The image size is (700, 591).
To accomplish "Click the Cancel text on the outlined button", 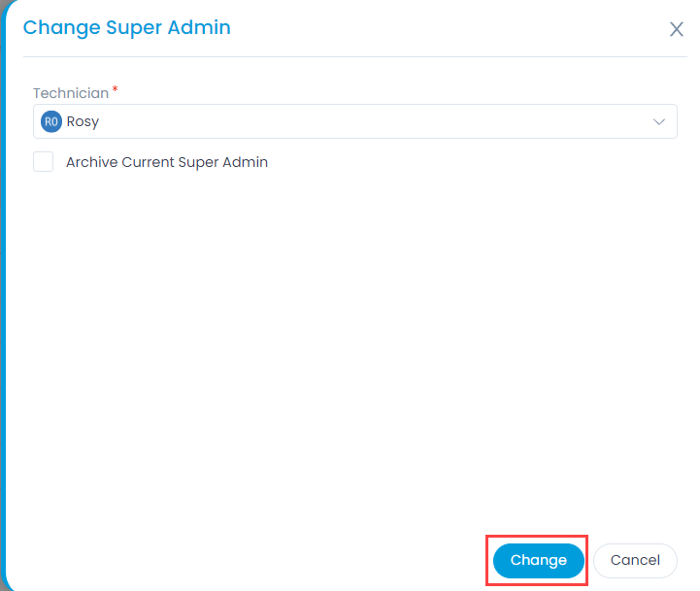I will coord(635,560).
